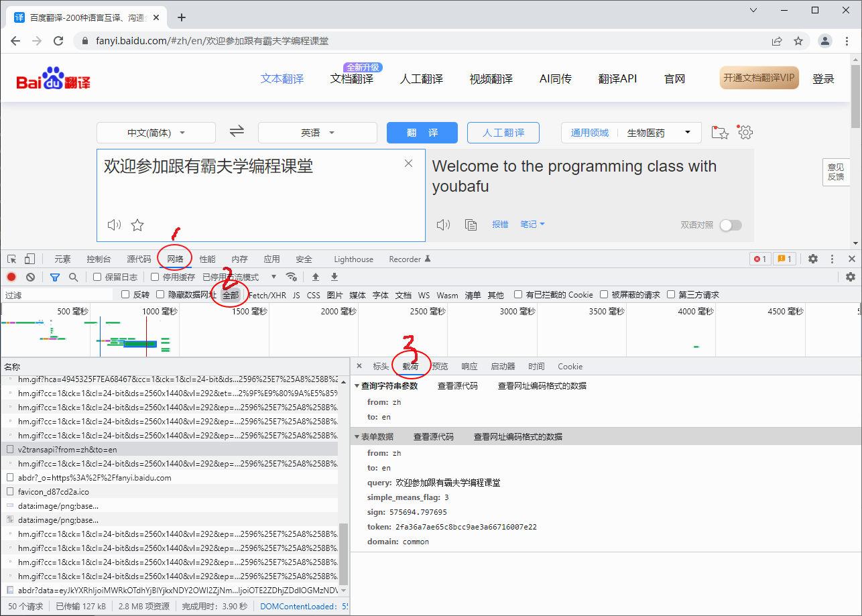Image resolution: width=862 pixels, height=616 pixels.
Task: Export HAR file download arrow icon
Action: (x=334, y=277)
